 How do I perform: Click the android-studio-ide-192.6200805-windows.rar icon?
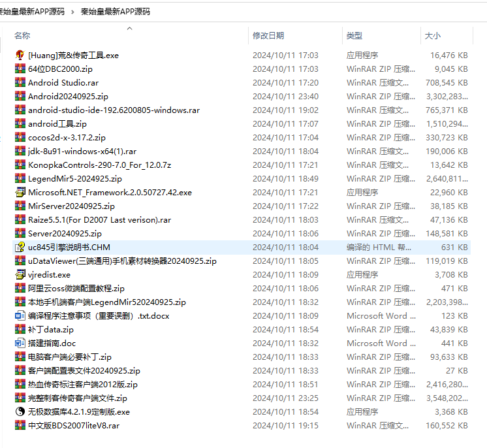pos(20,110)
